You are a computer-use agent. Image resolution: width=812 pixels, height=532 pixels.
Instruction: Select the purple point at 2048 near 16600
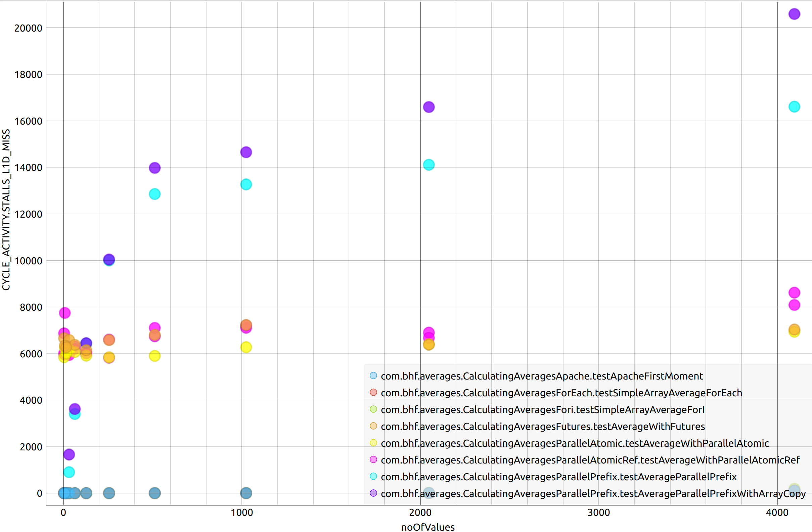click(x=428, y=107)
